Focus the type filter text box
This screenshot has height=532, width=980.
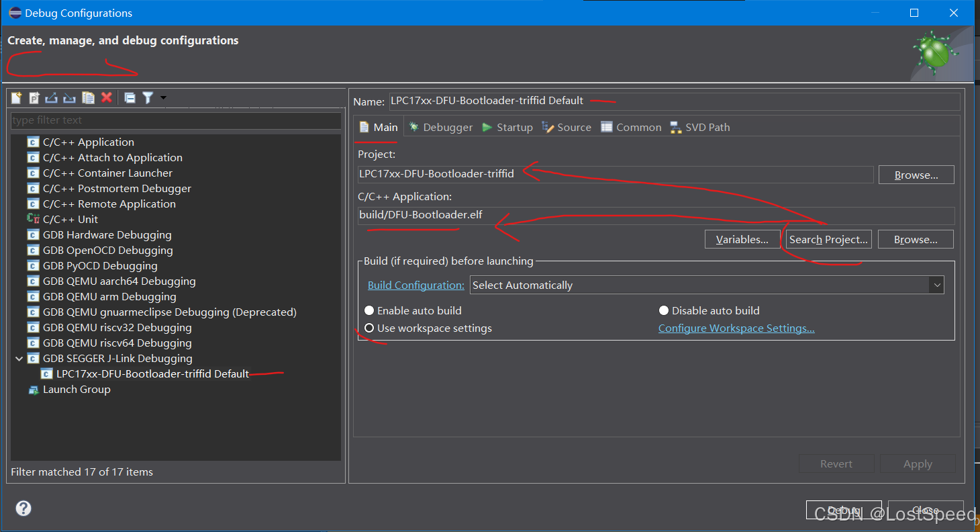pyautogui.click(x=176, y=120)
